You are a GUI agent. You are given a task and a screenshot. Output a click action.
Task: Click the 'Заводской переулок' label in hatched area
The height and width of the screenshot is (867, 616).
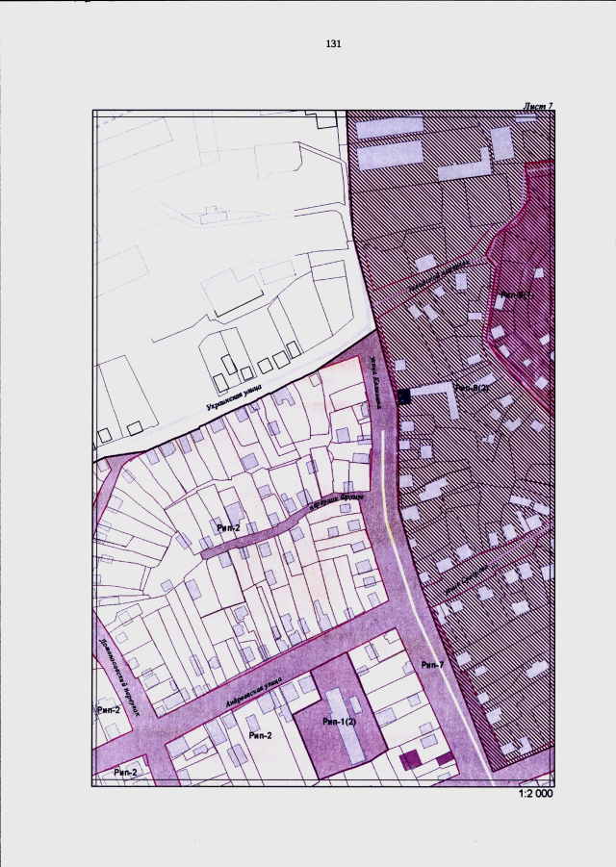(x=439, y=275)
